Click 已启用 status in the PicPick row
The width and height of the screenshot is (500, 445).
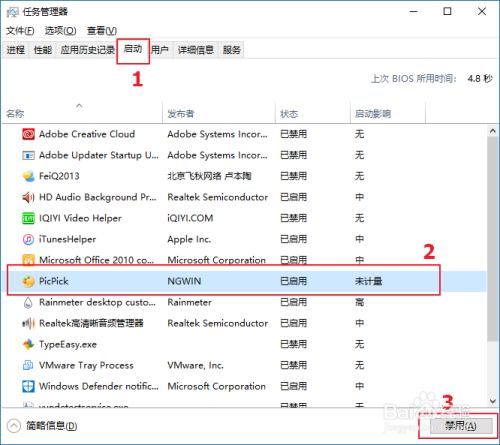(293, 281)
